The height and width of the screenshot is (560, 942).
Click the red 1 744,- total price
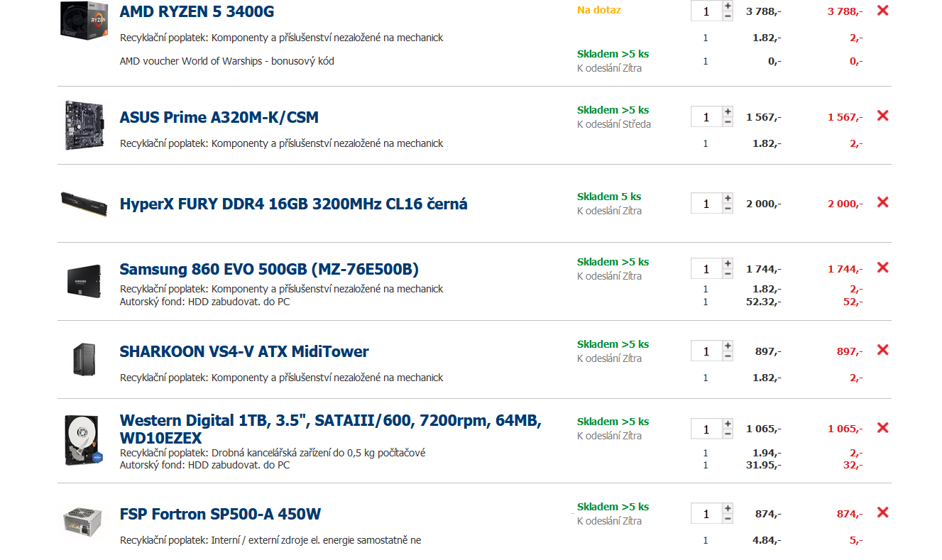(x=845, y=269)
